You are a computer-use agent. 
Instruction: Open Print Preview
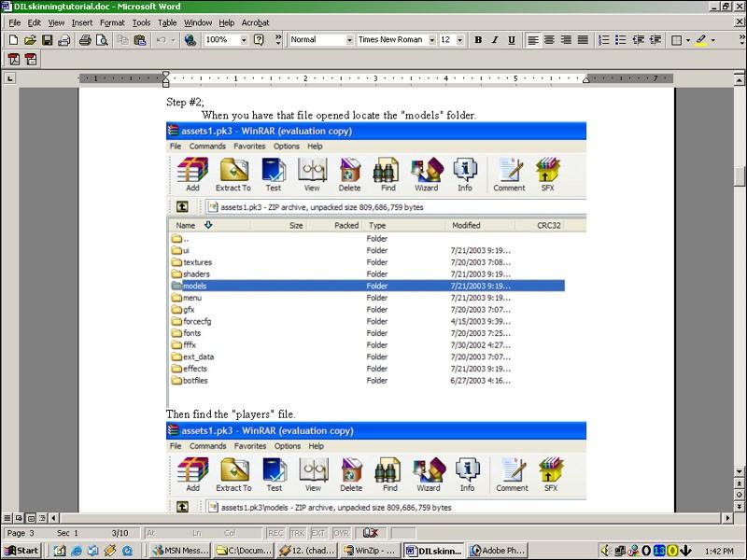click(x=101, y=40)
